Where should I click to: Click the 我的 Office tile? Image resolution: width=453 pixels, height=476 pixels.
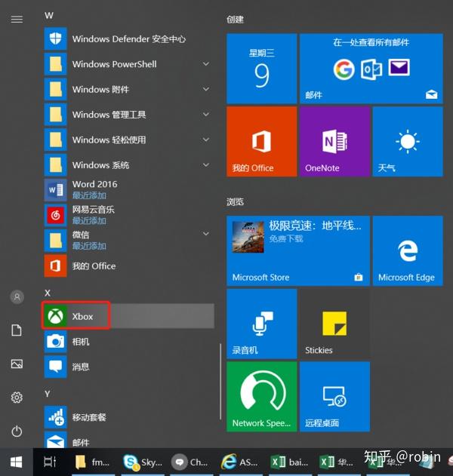tap(261, 141)
